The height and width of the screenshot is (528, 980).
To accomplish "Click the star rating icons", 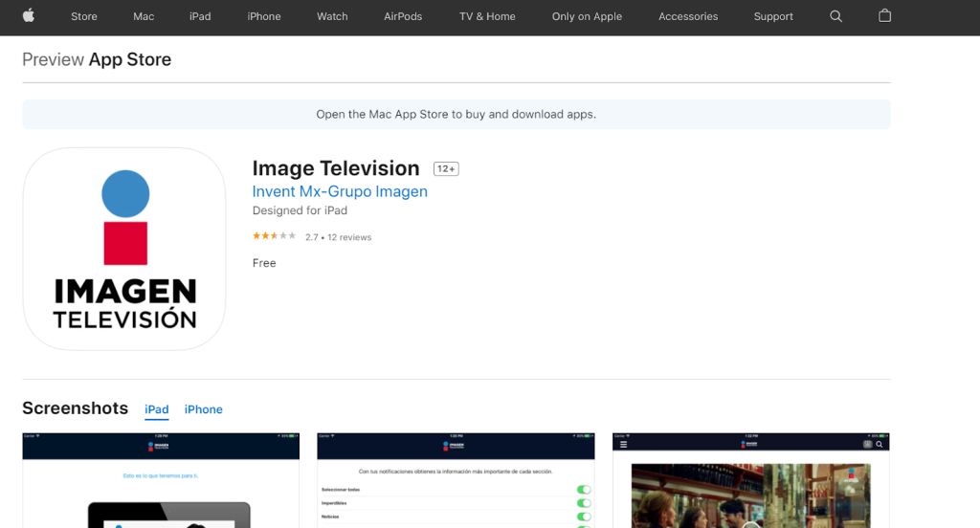I will coord(275,236).
